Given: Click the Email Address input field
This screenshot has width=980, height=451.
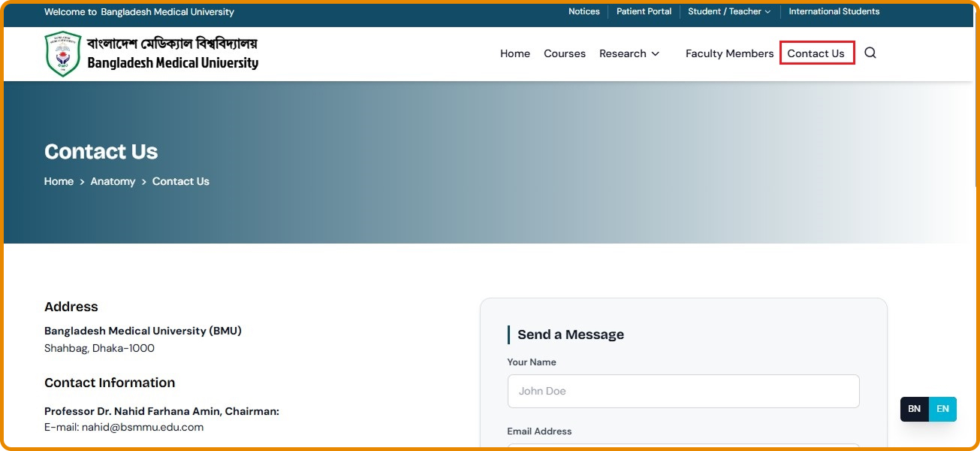Looking at the screenshot, I should pyautogui.click(x=683, y=447).
